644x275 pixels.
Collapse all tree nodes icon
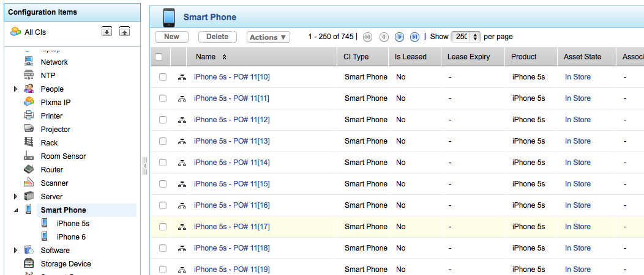[124, 32]
